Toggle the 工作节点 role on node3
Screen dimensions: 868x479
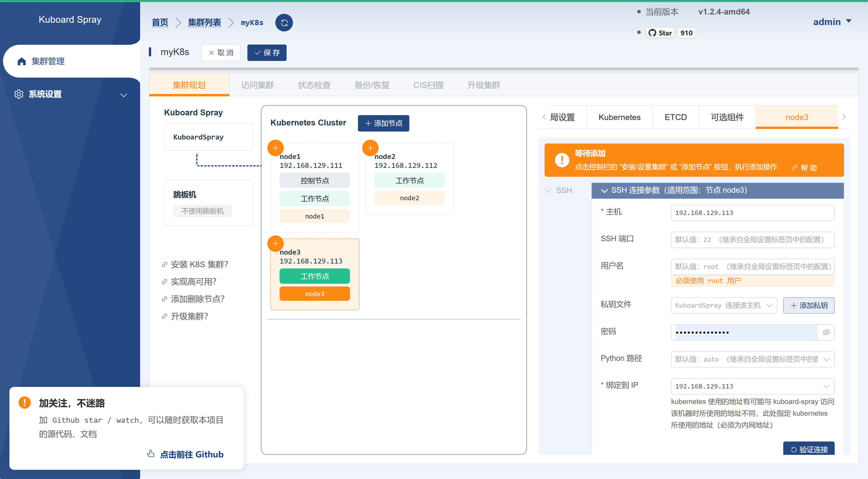tap(314, 276)
